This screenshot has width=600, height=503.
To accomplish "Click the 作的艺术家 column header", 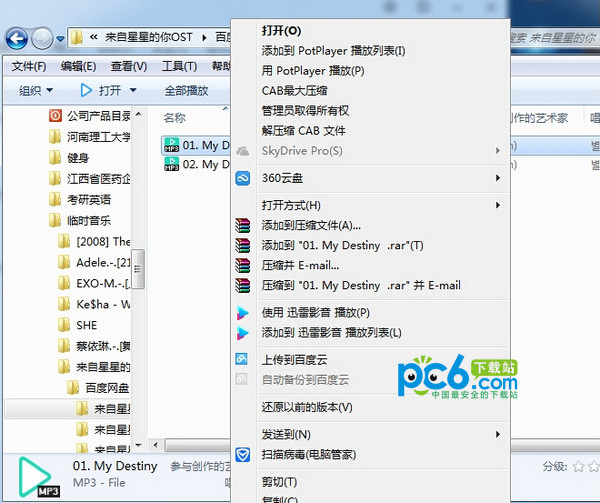I will (540, 118).
